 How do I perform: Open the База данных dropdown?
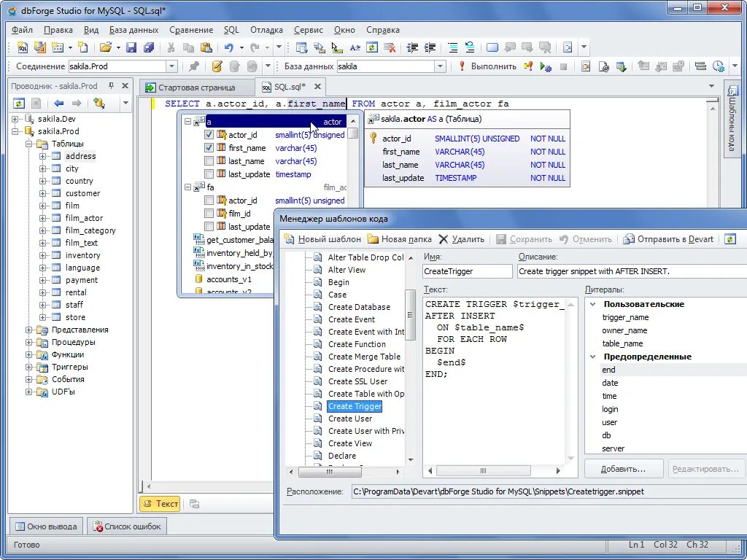[x=440, y=66]
